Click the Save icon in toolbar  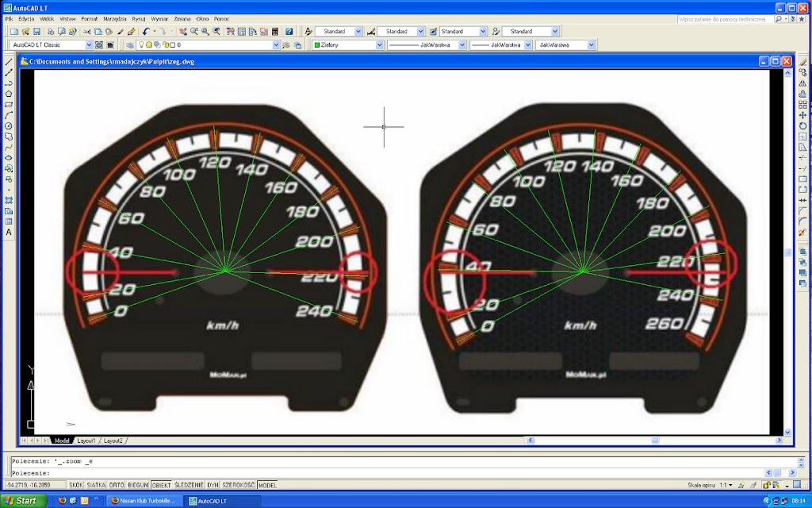(36, 32)
